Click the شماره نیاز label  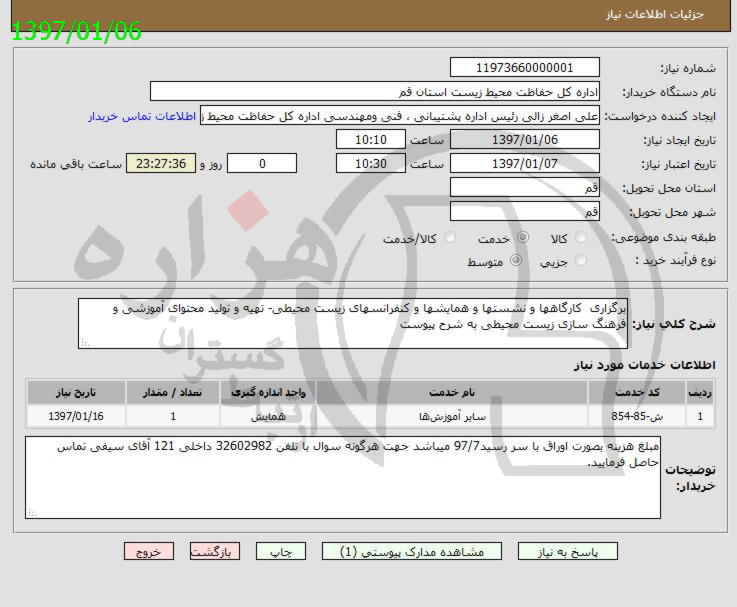tap(688, 68)
